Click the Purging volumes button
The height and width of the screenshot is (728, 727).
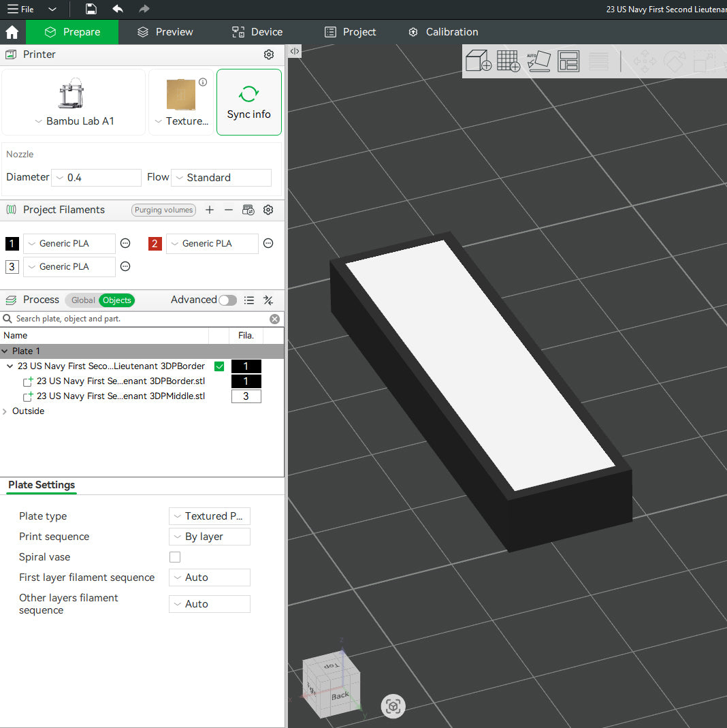click(163, 210)
